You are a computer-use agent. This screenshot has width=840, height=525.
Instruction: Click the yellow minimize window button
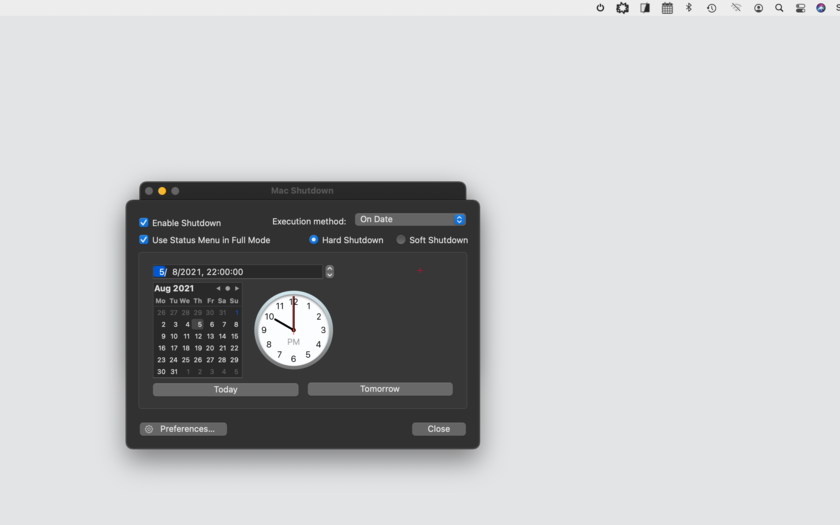pyautogui.click(x=162, y=191)
